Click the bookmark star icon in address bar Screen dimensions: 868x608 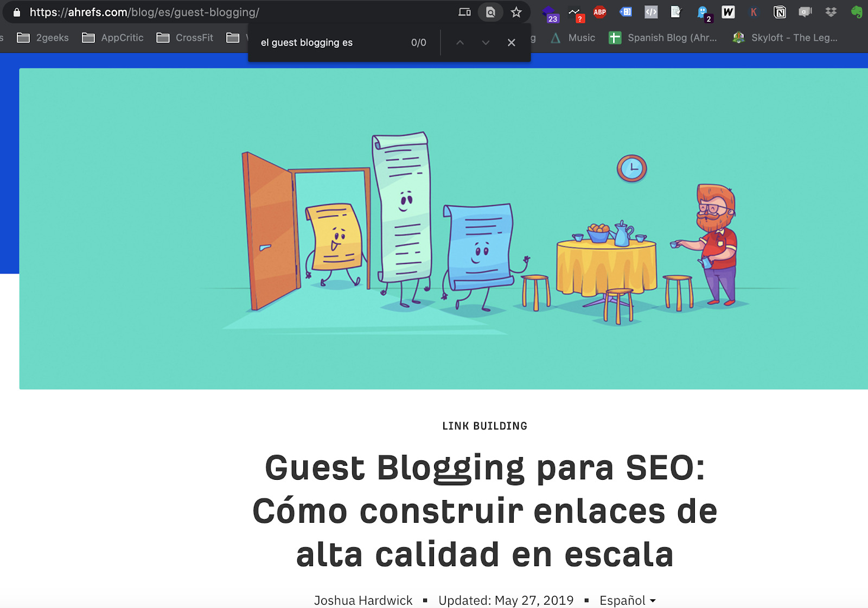(516, 12)
